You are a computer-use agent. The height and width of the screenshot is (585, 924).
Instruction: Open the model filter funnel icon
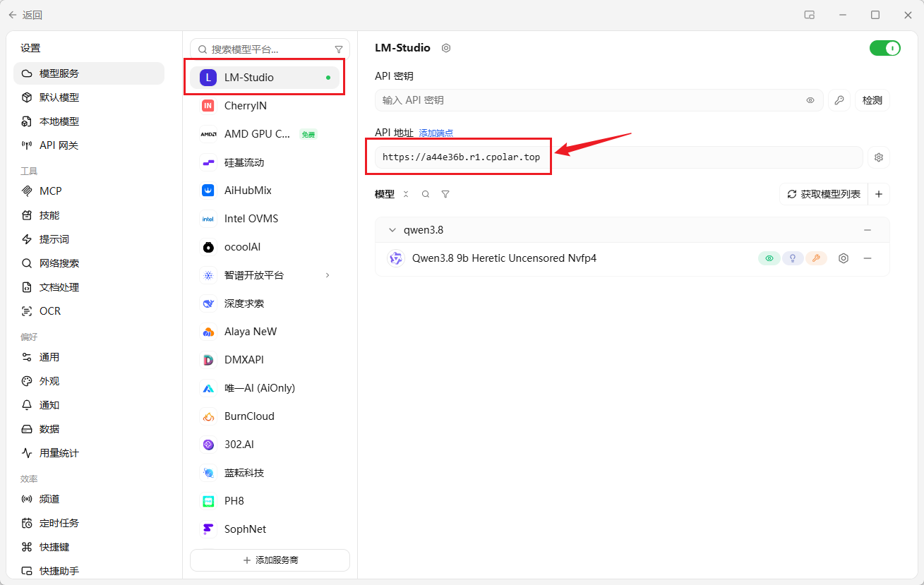pyautogui.click(x=445, y=194)
